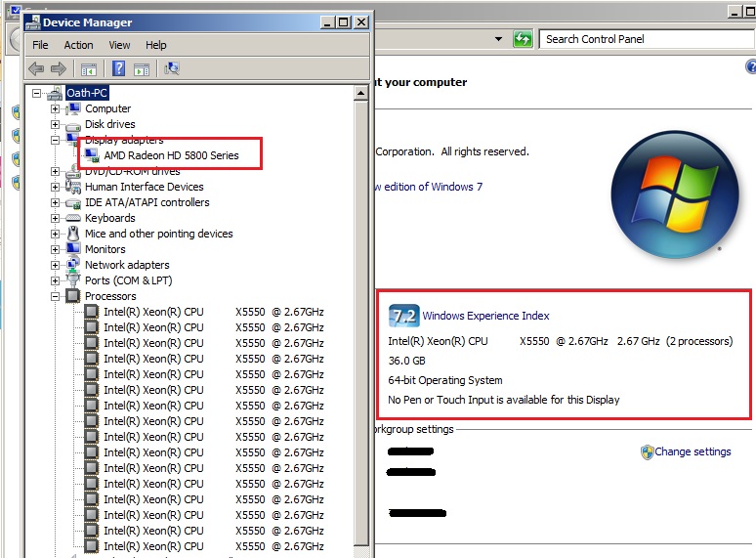Expand the Human Interface Devices node
The width and height of the screenshot is (756, 558).
coord(55,187)
